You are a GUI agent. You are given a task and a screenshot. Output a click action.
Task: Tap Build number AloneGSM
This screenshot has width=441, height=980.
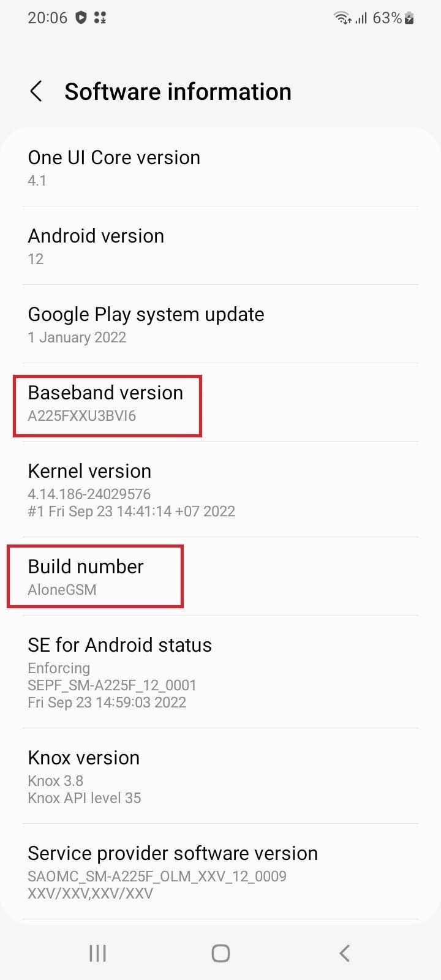pyautogui.click(x=221, y=576)
